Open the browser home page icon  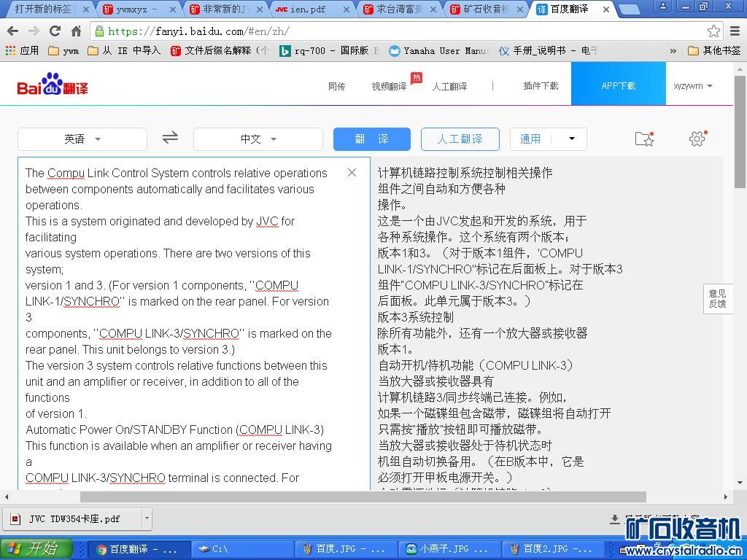pyautogui.click(x=76, y=31)
